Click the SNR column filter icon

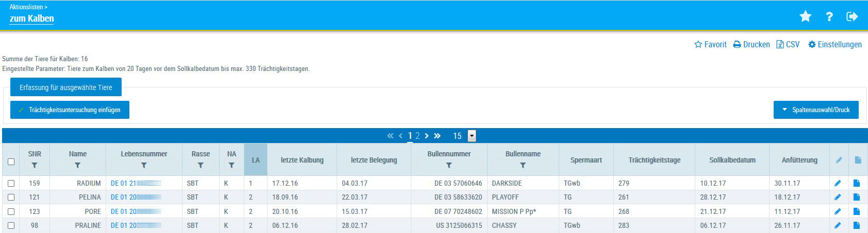tap(35, 166)
